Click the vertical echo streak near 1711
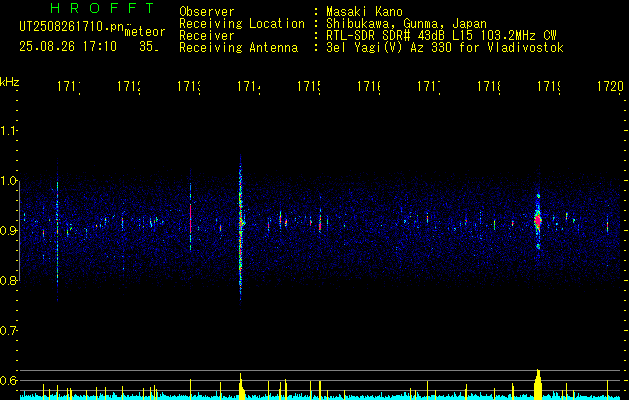This screenshot has height=400, width=629. [x=57, y=229]
